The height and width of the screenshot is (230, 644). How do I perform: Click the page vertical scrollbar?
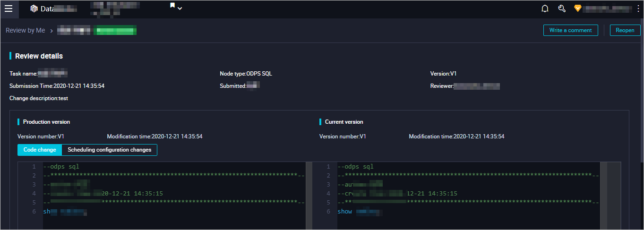click(x=642, y=91)
